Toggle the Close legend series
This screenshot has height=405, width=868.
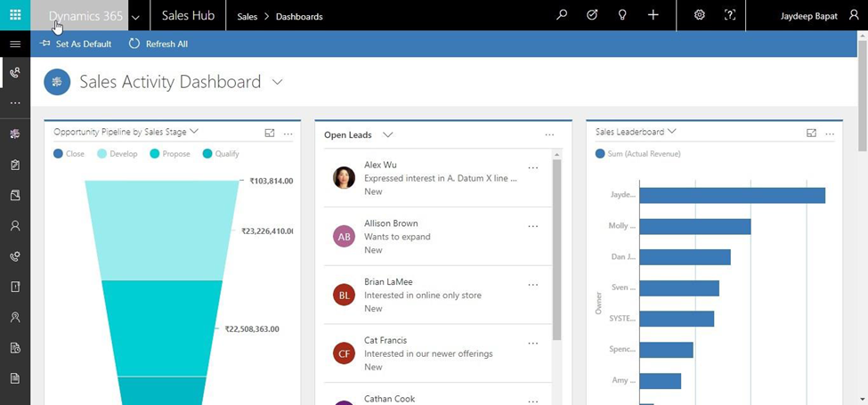[x=69, y=154]
